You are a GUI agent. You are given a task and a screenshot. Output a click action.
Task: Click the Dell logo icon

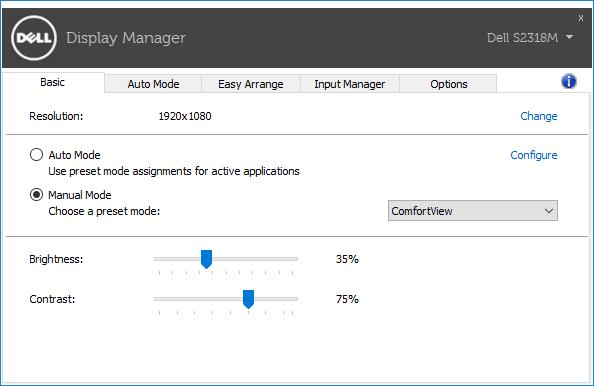34,38
